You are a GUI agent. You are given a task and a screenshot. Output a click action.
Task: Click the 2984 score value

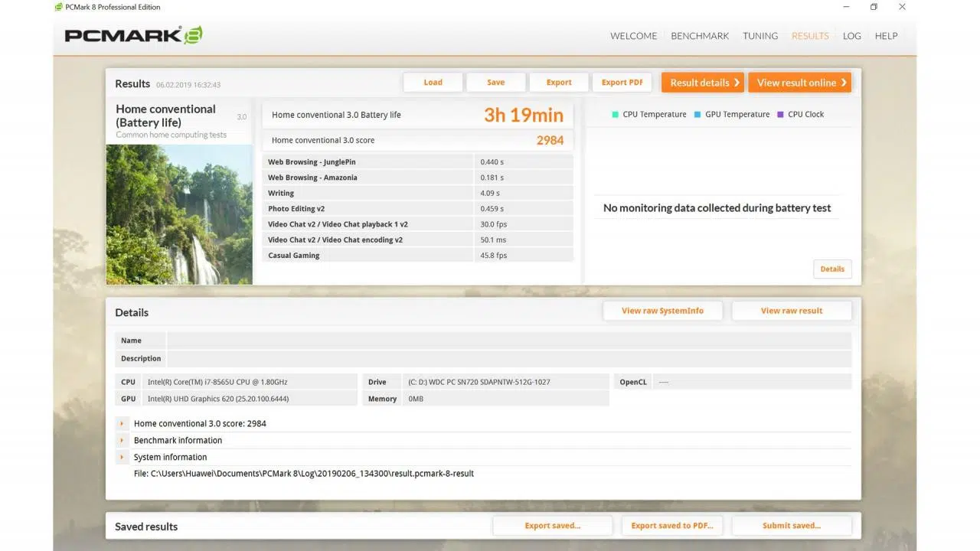(x=550, y=140)
